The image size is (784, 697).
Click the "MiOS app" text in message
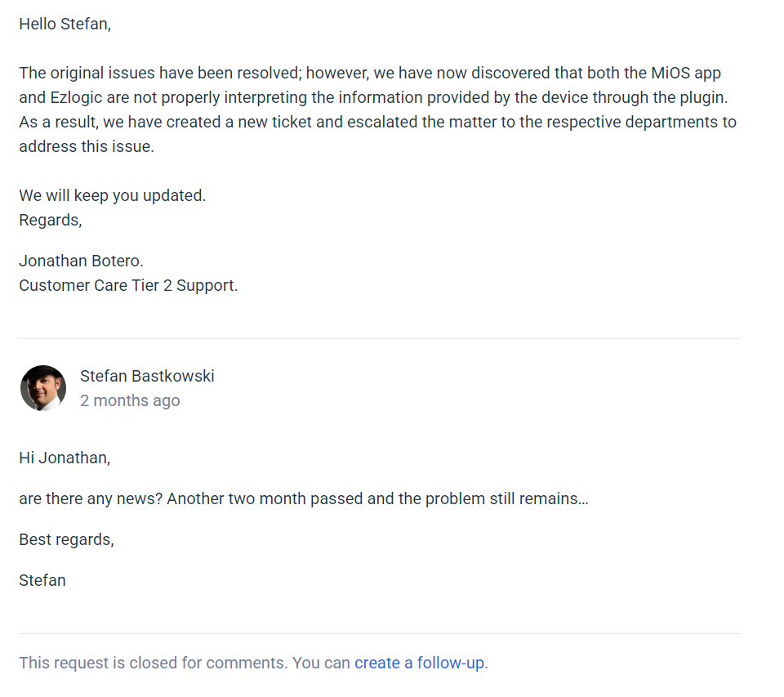686,73
